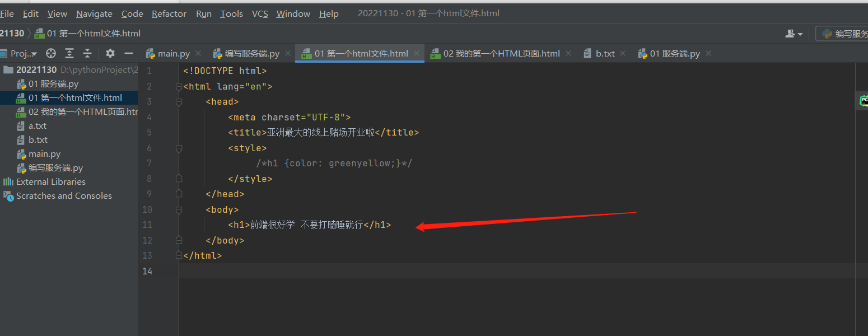This screenshot has height=336, width=868.
Task: Click the 21130 breadcrumb in navigation bar
Action: point(12,34)
